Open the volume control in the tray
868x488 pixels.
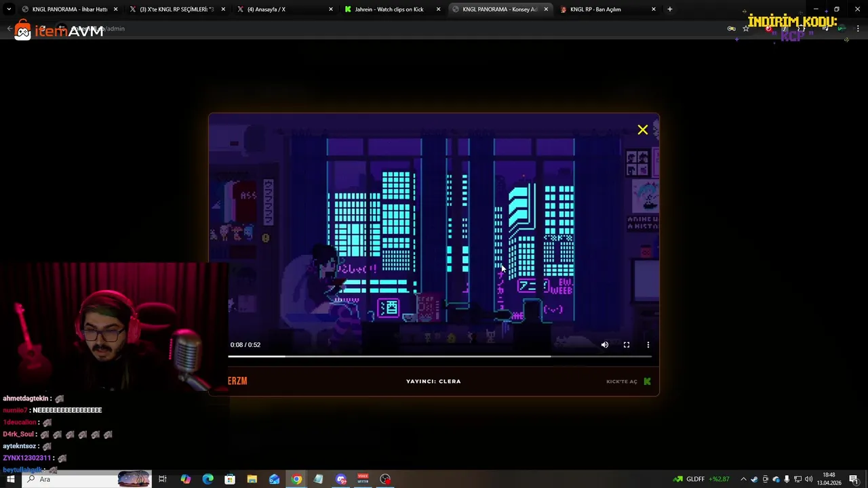(808, 479)
